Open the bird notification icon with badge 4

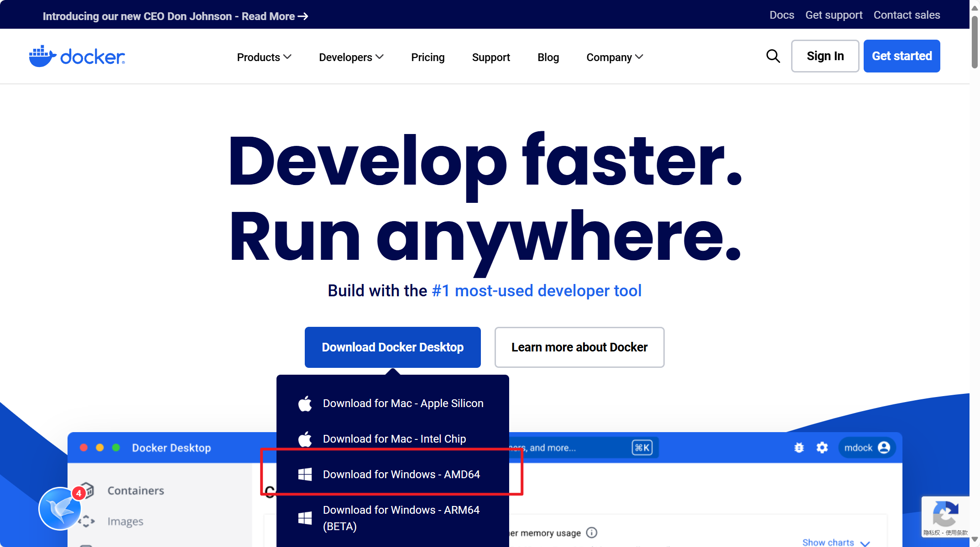tap(60, 508)
